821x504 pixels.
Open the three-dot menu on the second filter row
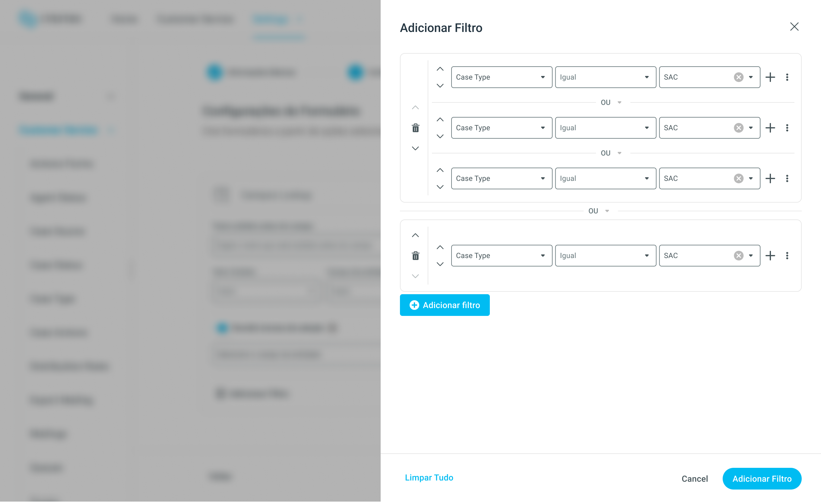(787, 128)
